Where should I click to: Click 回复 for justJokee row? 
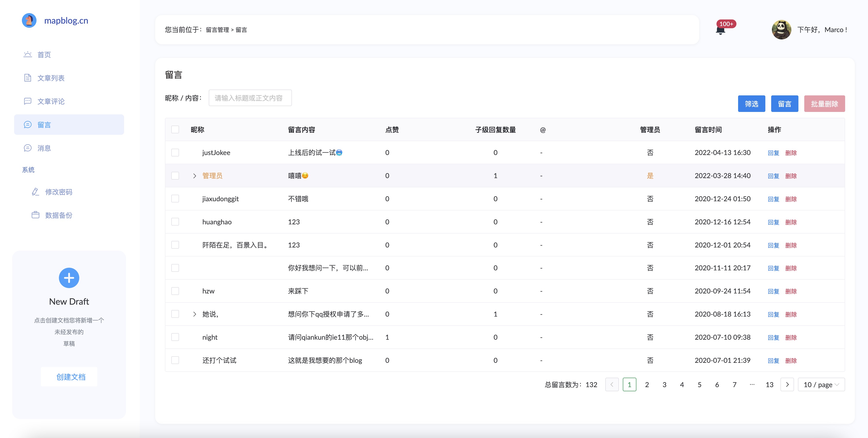coord(773,153)
